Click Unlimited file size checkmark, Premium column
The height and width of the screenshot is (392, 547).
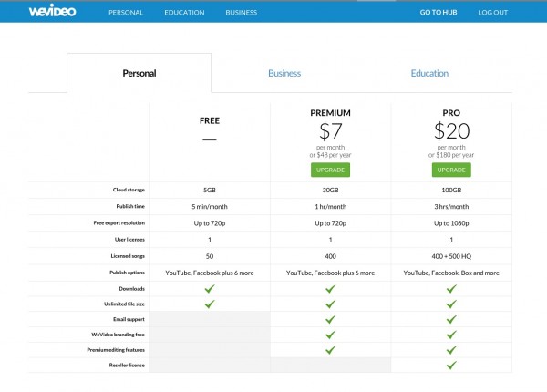330,304
